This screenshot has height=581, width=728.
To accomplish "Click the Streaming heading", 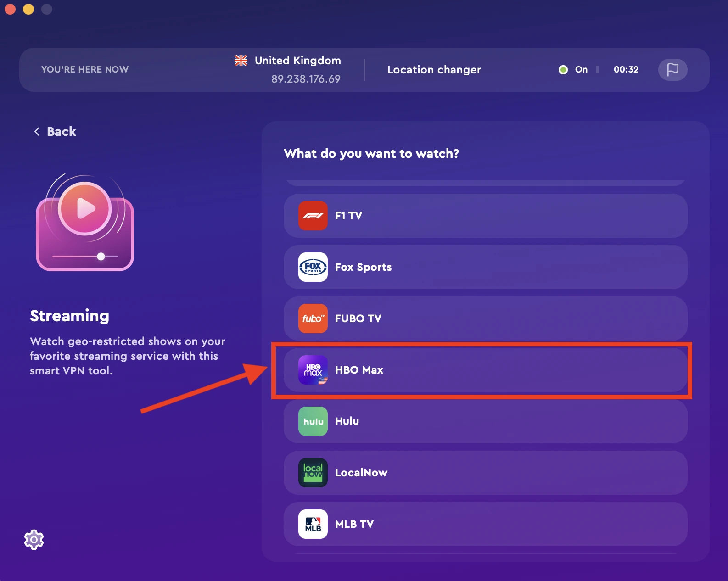I will pyautogui.click(x=70, y=316).
